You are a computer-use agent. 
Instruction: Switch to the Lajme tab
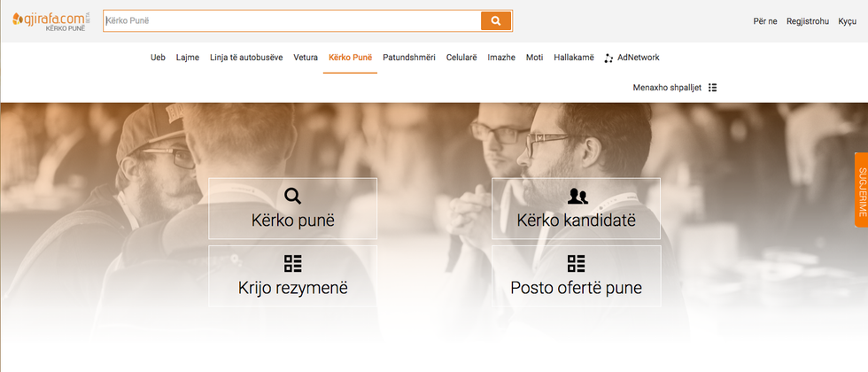[x=188, y=58]
